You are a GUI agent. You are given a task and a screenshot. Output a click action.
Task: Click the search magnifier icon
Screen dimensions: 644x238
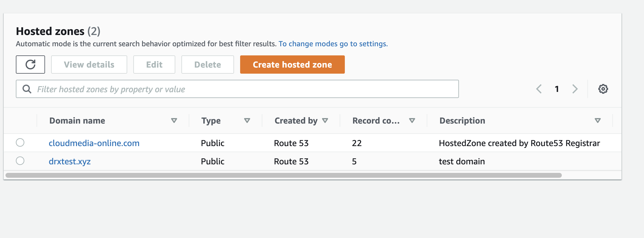27,89
